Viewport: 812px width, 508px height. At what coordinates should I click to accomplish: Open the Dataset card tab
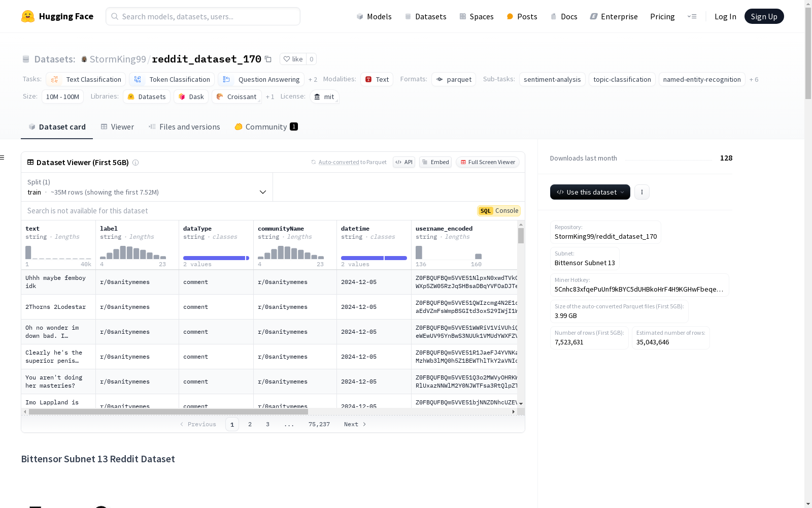pyautogui.click(x=57, y=127)
